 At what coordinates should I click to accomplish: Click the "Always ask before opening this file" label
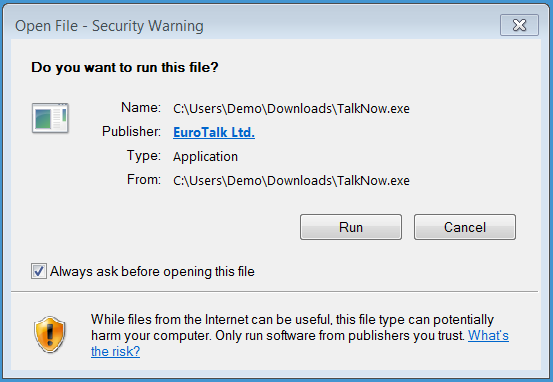(x=152, y=271)
